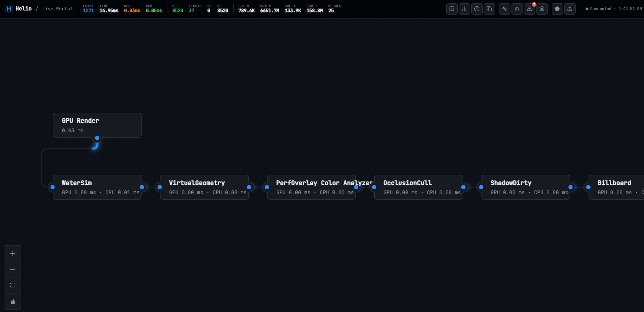This screenshot has width=644, height=312.
Task: Select the WaterSim node
Action: point(97,187)
